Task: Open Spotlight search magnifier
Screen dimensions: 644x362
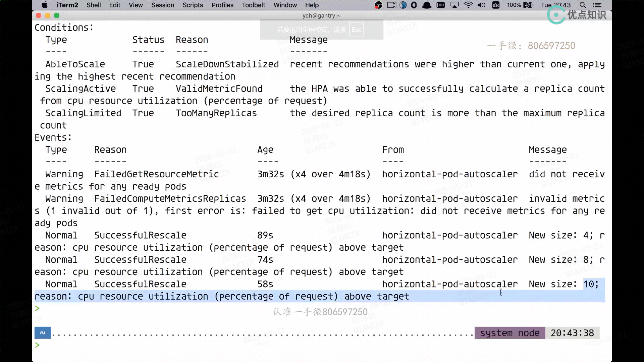Action: click(583, 5)
